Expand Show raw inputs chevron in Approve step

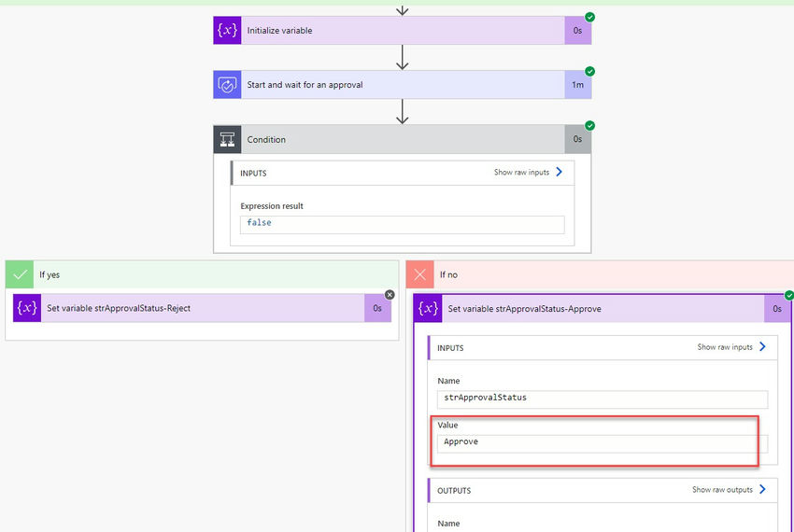pyautogui.click(x=762, y=347)
